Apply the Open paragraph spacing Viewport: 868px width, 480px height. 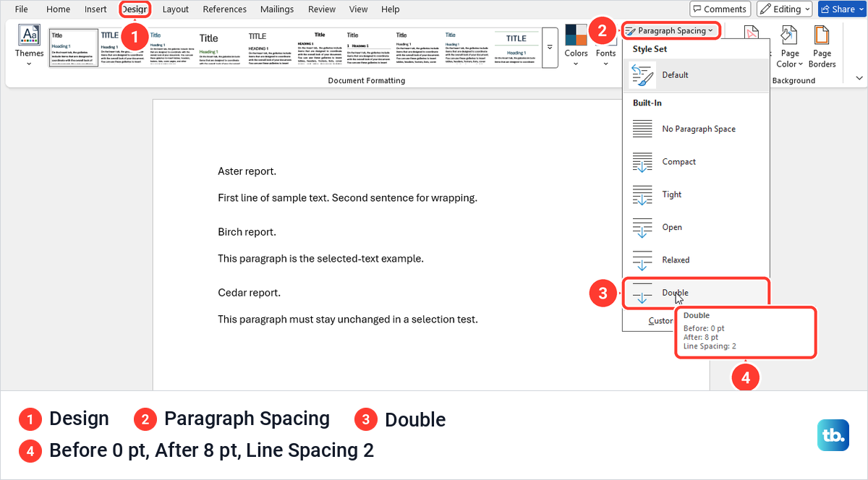696,227
